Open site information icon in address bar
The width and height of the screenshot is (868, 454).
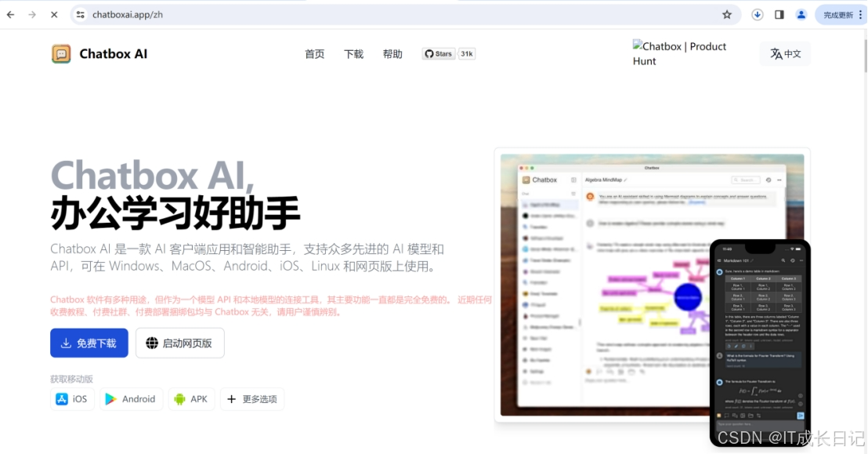pyautogui.click(x=80, y=15)
